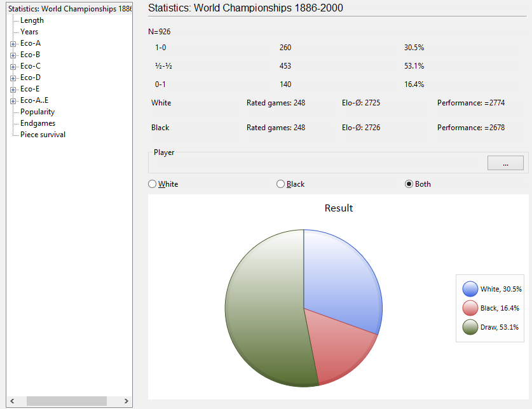Expand the Eco-A tree node
532x409 pixels.
[x=13, y=43]
